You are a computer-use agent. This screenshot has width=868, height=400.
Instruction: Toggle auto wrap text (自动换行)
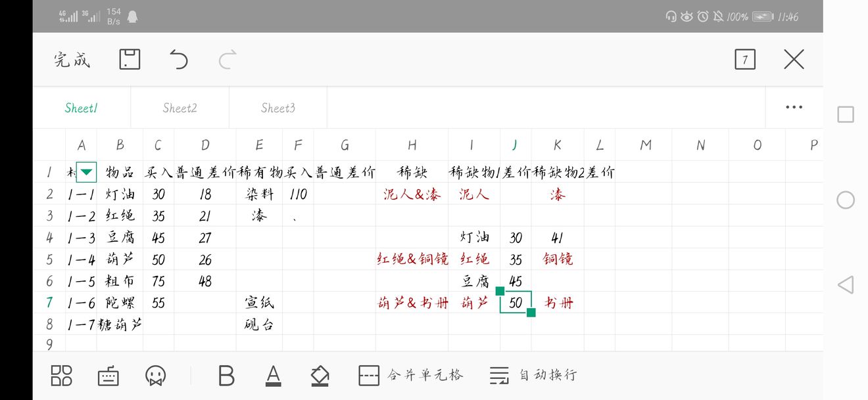pos(533,376)
